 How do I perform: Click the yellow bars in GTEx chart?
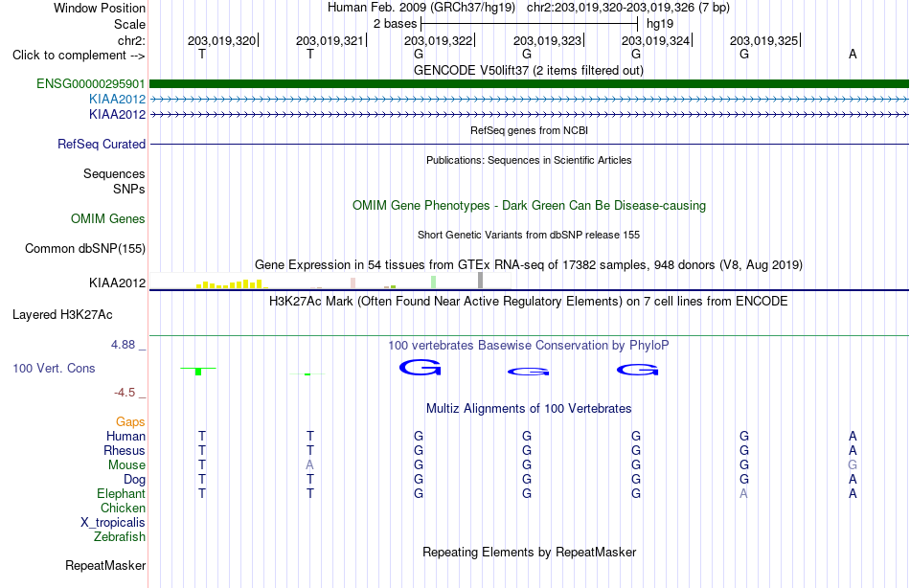pyautogui.click(x=231, y=284)
